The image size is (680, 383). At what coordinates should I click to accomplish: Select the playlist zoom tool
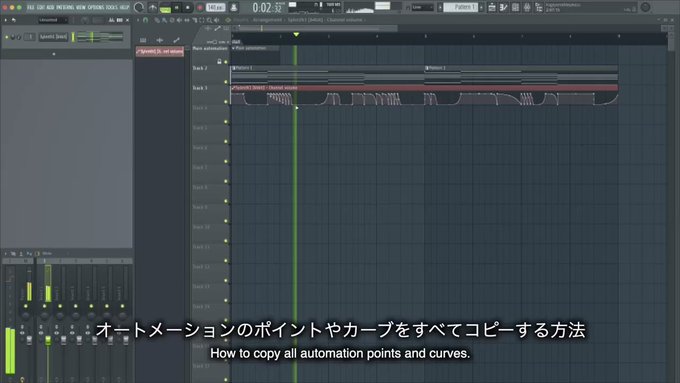click(209, 20)
